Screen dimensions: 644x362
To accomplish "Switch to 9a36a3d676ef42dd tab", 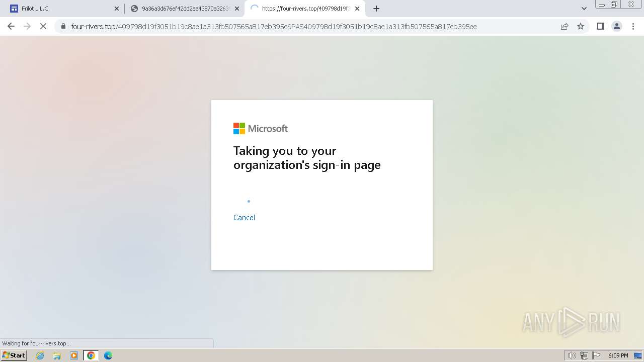I will tap(184, 9).
